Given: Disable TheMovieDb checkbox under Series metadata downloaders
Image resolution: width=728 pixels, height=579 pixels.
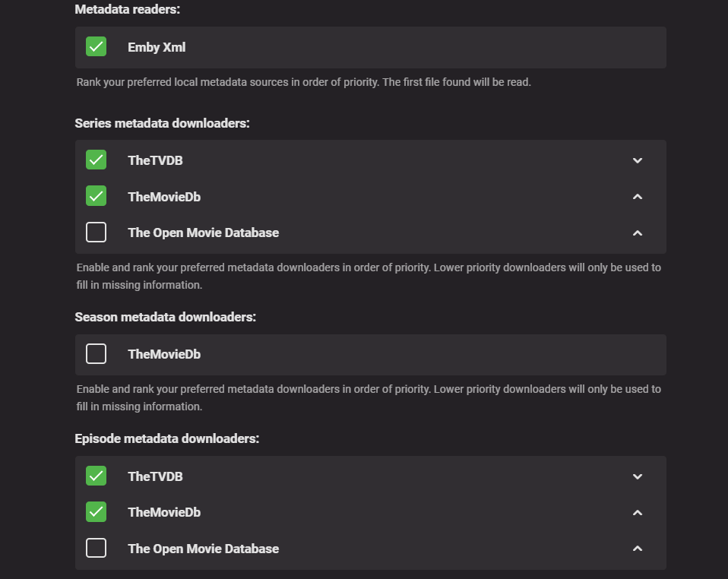Looking at the screenshot, I should pyautogui.click(x=97, y=196).
